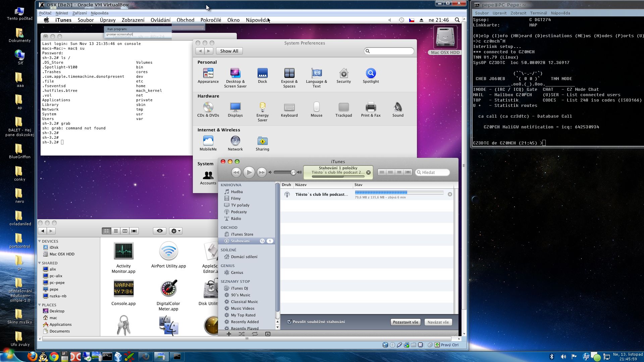644x362 pixels.
Task: Open Spotlight preferences pane
Action: [371, 76]
